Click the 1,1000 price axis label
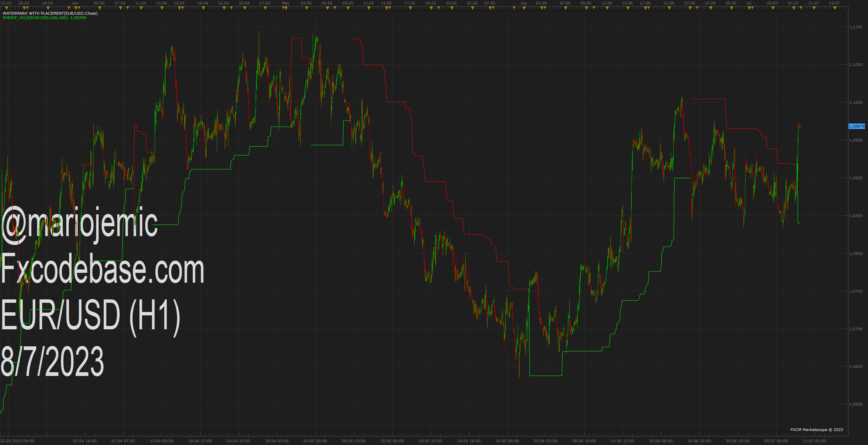 tap(856, 102)
